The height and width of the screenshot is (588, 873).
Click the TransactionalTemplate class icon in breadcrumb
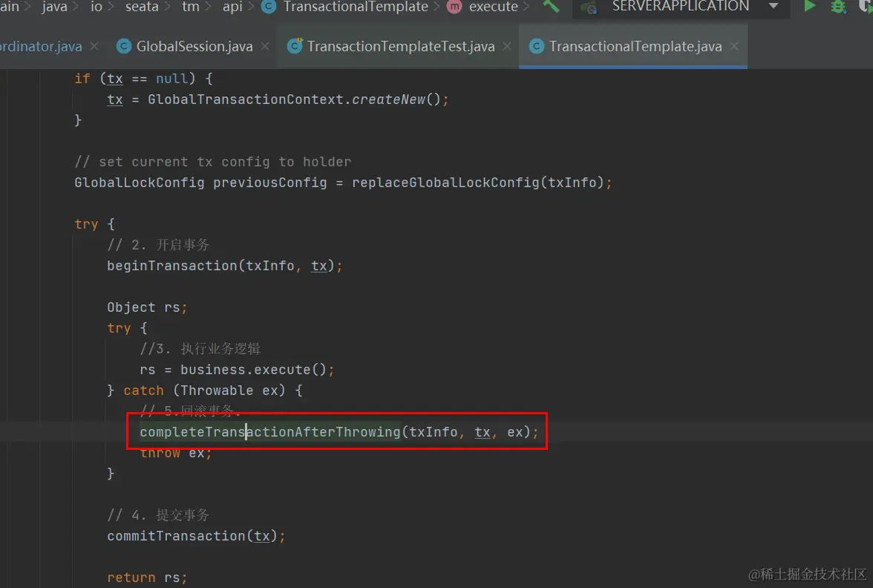point(269,7)
